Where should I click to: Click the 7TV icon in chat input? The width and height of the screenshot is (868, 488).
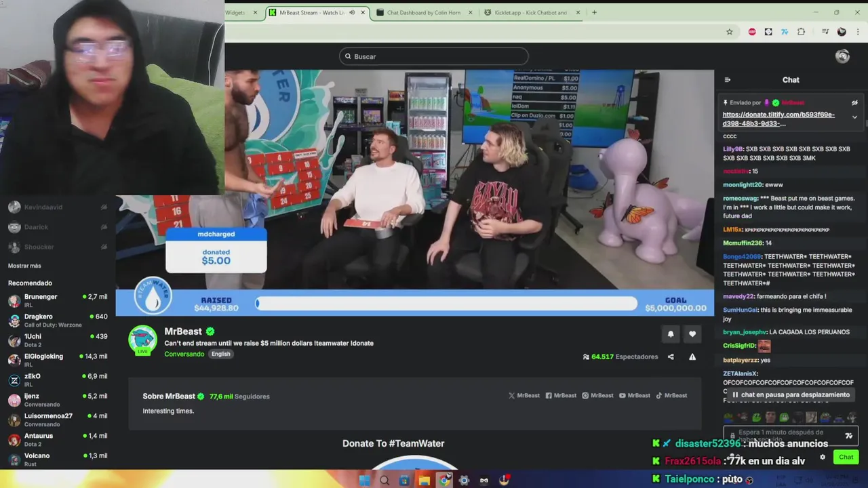pyautogui.click(x=848, y=436)
